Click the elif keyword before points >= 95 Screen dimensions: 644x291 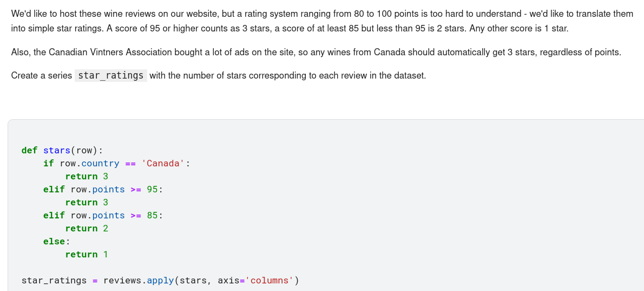54,189
